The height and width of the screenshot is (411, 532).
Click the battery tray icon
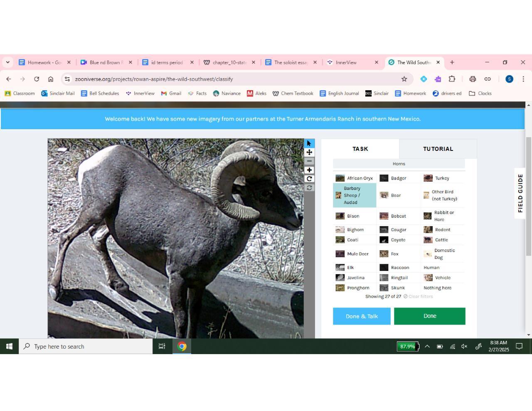[440, 346]
